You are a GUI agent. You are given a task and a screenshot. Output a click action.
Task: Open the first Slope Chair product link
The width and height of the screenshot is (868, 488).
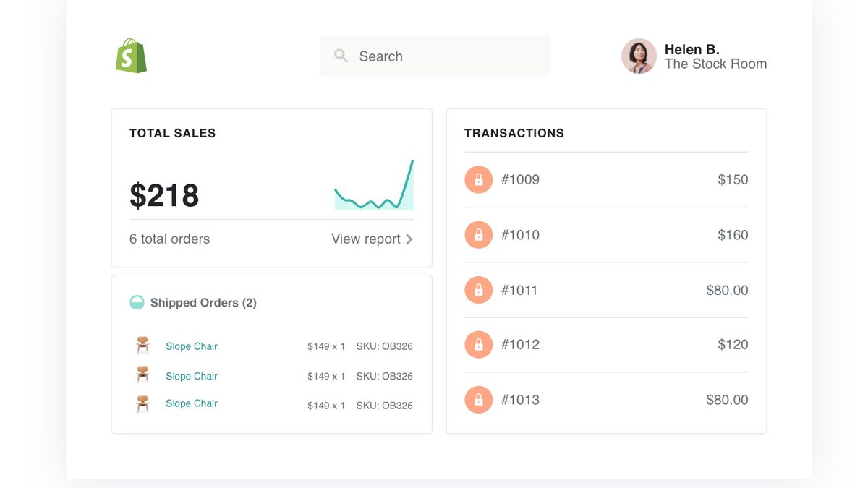pyautogui.click(x=191, y=346)
